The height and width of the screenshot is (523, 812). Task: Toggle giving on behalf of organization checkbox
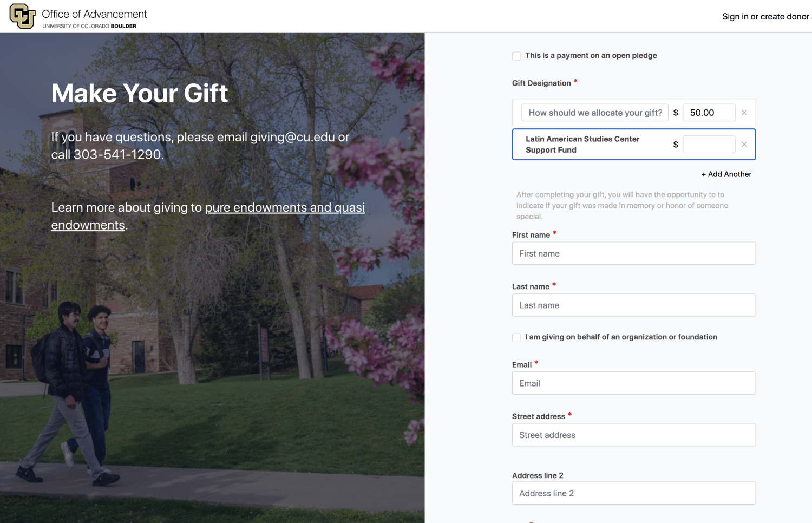(x=516, y=337)
